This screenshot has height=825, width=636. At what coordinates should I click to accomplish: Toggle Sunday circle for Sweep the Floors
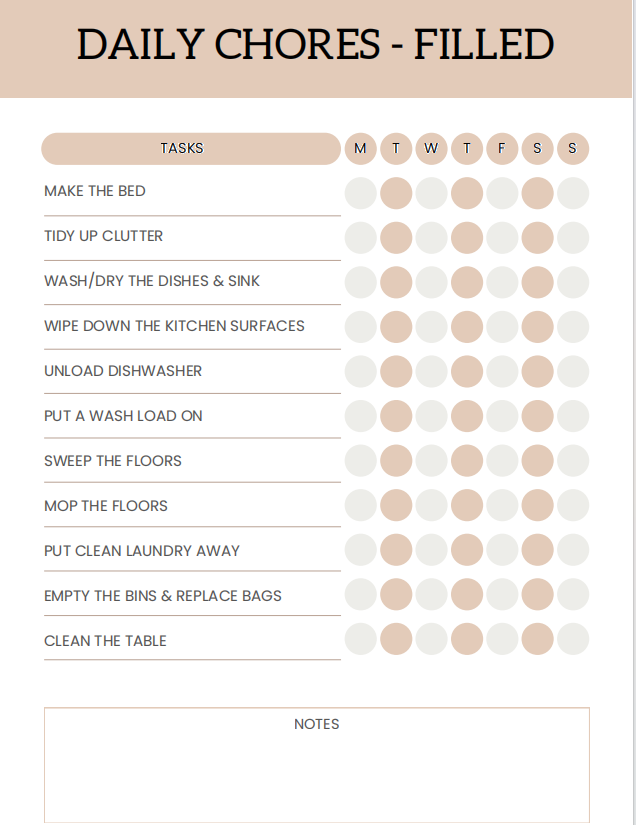click(573, 460)
